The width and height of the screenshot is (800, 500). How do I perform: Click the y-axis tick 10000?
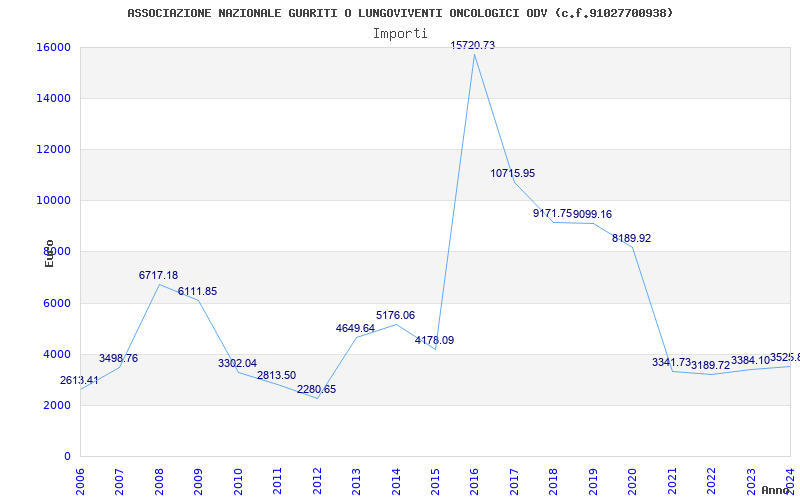coord(53,201)
